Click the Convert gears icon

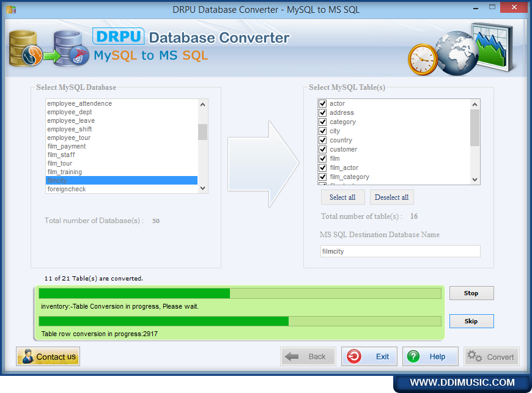click(x=475, y=356)
